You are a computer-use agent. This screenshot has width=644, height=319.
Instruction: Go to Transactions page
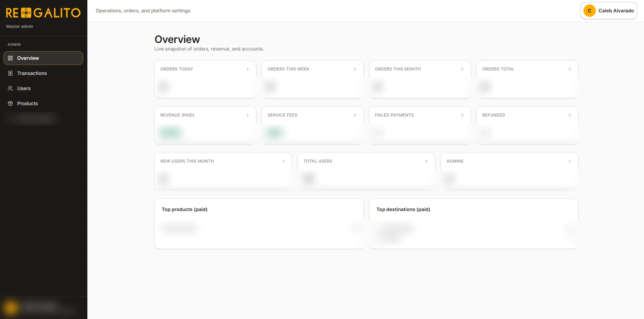43,73
